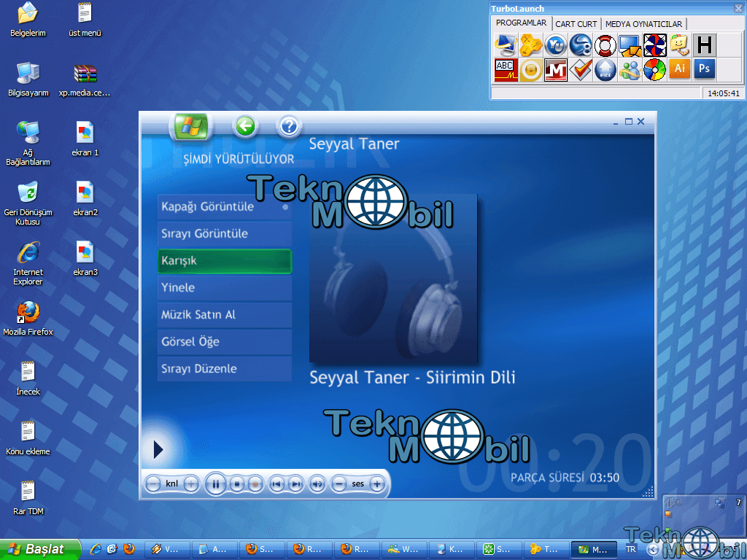747x560 pixels.
Task: Select the ekran2 image file
Action: [85, 198]
